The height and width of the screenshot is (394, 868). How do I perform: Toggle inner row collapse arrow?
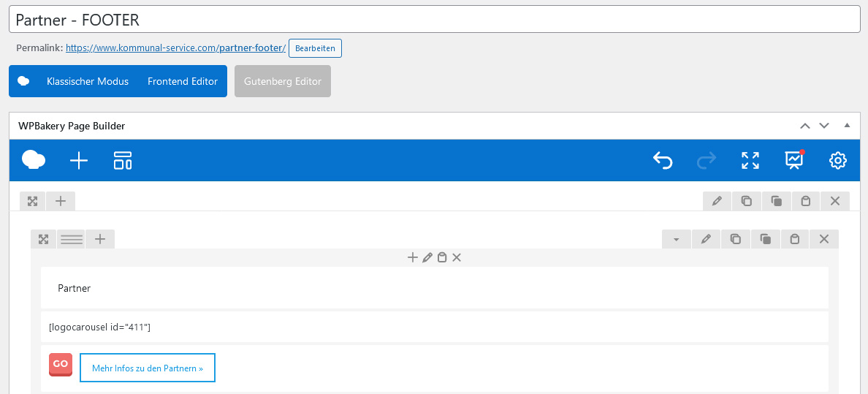click(x=677, y=239)
